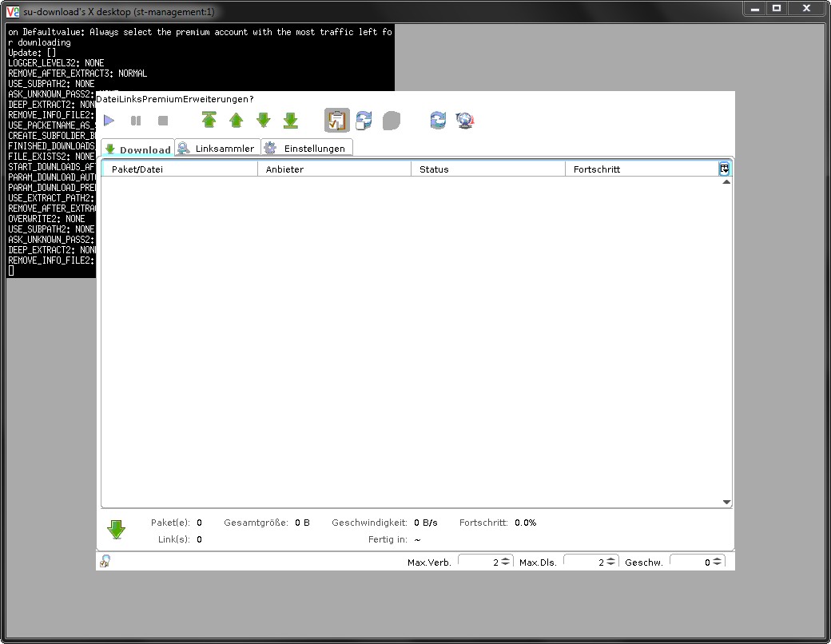Click the globe network icon
The height and width of the screenshot is (644, 831).
coord(465,121)
